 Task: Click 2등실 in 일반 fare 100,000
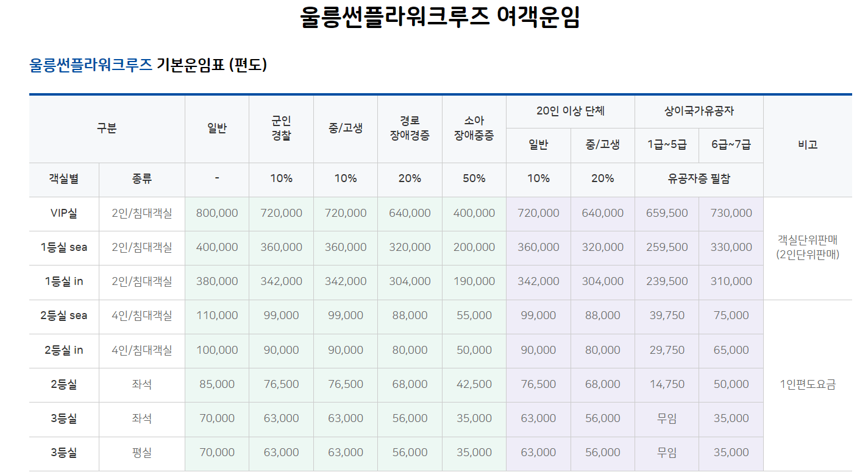(x=217, y=350)
